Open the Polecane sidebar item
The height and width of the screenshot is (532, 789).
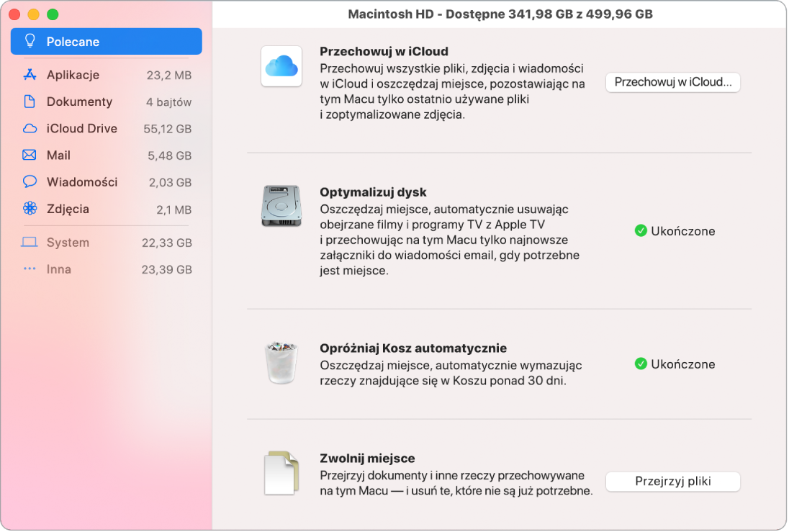pos(106,41)
